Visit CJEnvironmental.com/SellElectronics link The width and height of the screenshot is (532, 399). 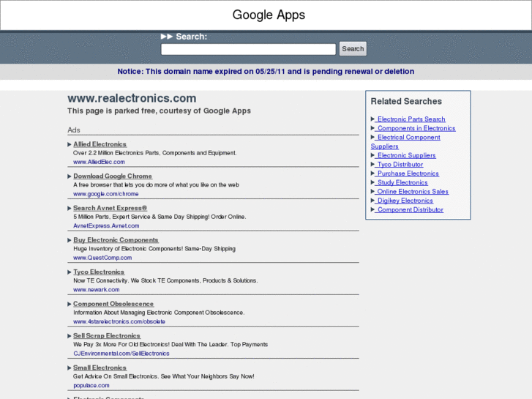point(121,354)
